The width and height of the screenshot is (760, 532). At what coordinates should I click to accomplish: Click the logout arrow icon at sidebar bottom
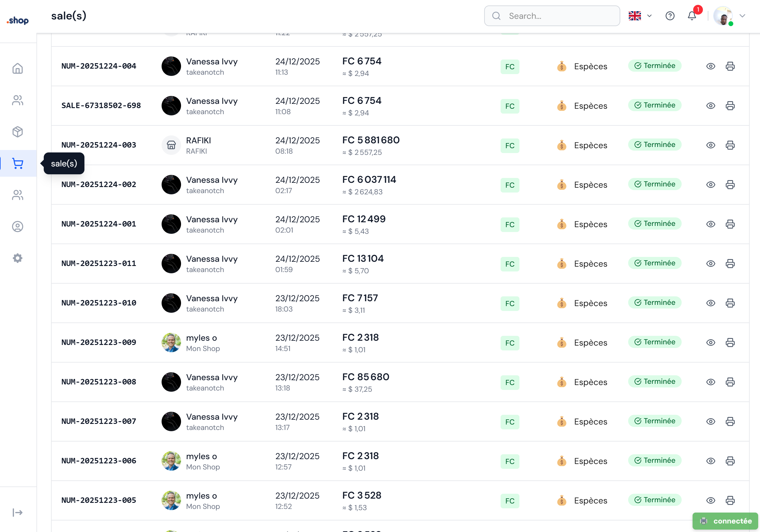(18, 513)
